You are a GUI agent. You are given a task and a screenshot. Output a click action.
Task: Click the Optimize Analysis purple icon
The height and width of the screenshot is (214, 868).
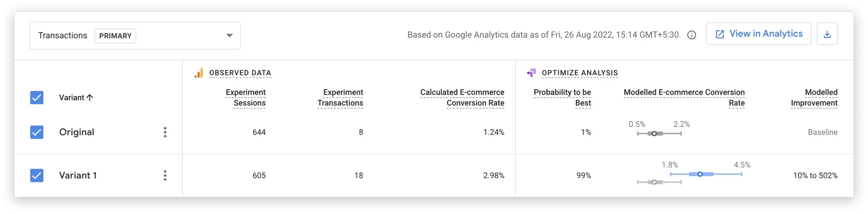(x=531, y=73)
